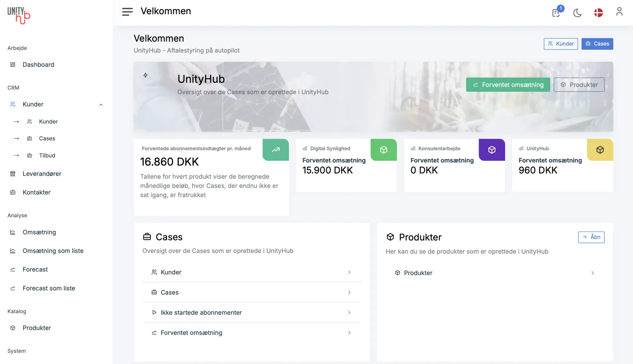The image size is (633, 364).
Task: Toggle the hamburger sidebar menu
Action: (x=127, y=12)
